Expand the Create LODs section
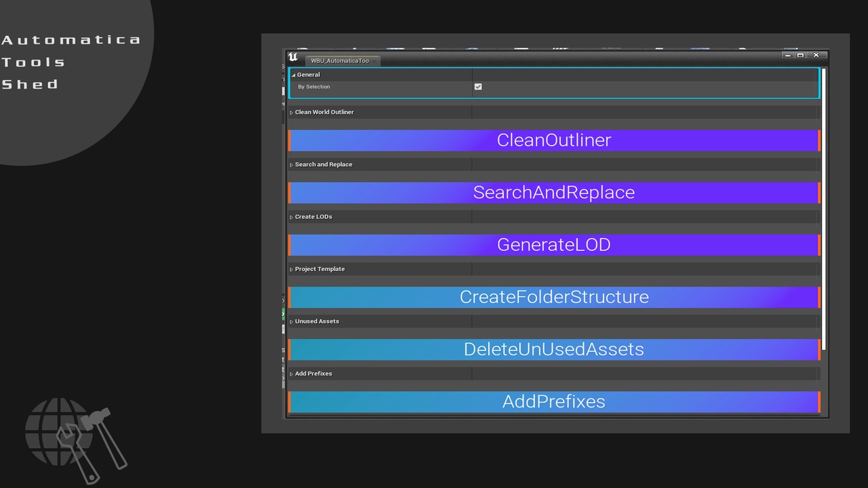This screenshot has width=868, height=488. [x=292, y=217]
